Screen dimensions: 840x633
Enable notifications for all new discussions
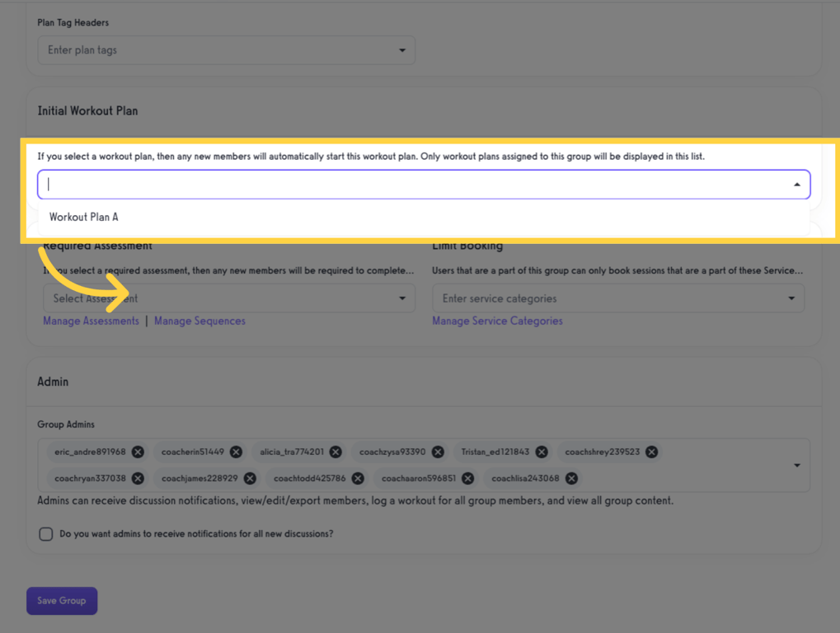click(45, 534)
